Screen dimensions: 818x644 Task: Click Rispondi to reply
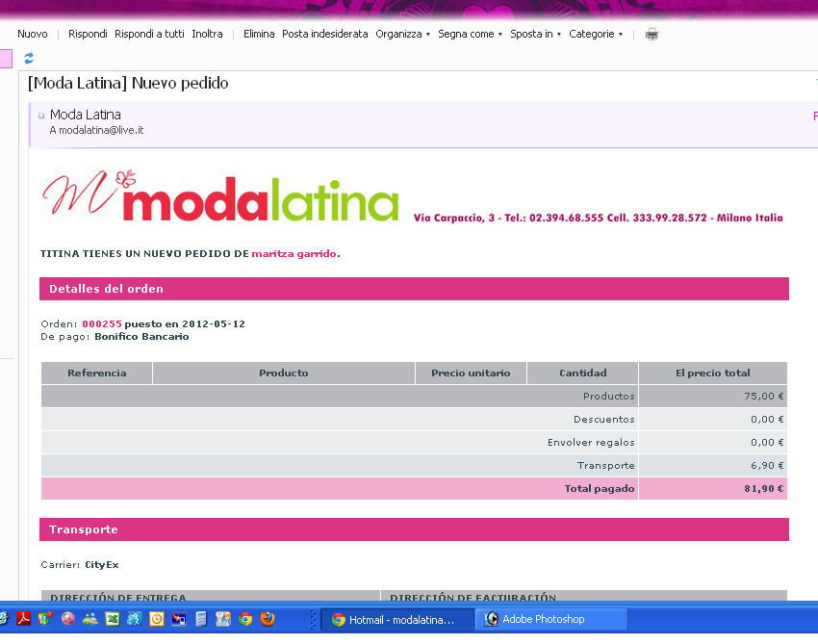[88, 34]
